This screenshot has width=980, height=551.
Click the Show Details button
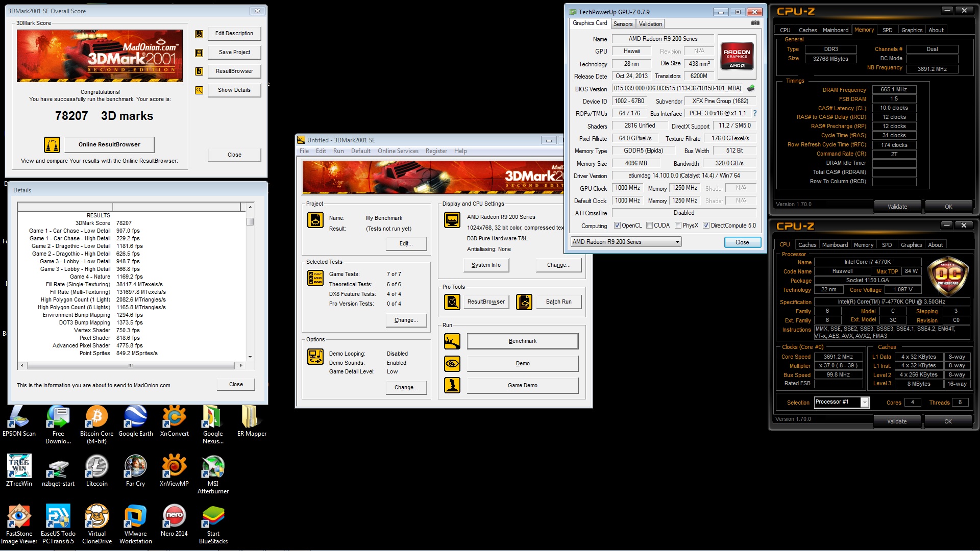pos(234,90)
